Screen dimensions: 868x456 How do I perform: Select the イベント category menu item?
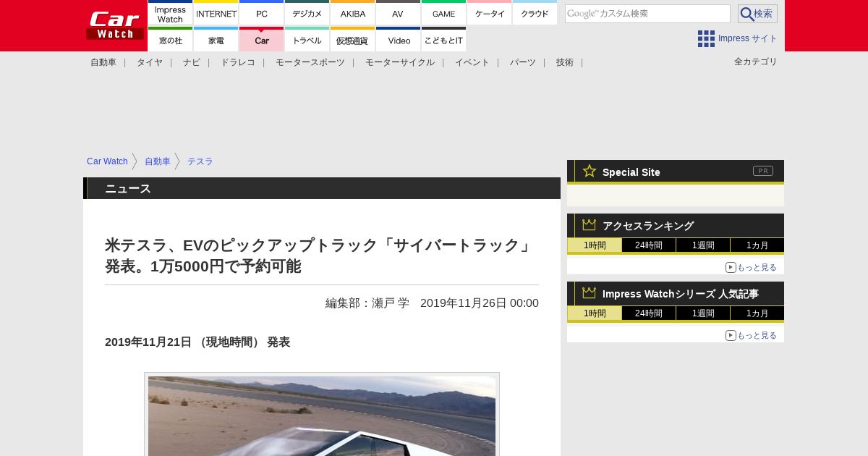click(472, 62)
